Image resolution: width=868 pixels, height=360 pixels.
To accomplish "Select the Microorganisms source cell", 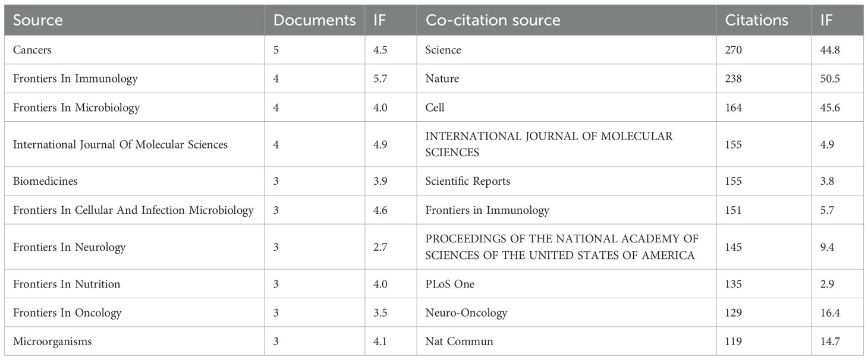I will [x=52, y=342].
